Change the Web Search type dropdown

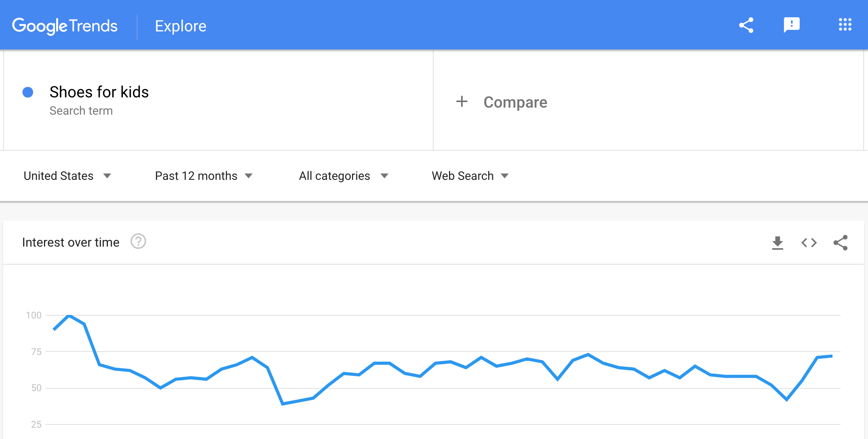coord(470,176)
